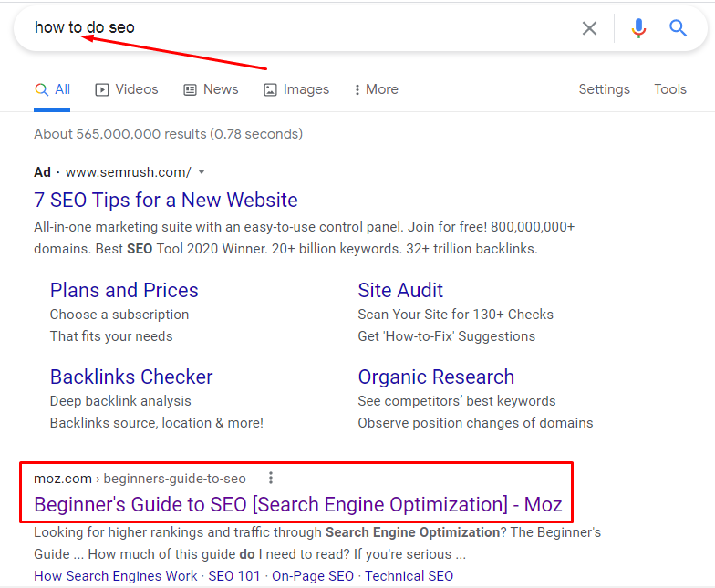Viewport: 715px width, 588px height.
Task: Click "Get 'How-to-Fix' Suggestions" text
Action: pyautogui.click(x=447, y=336)
